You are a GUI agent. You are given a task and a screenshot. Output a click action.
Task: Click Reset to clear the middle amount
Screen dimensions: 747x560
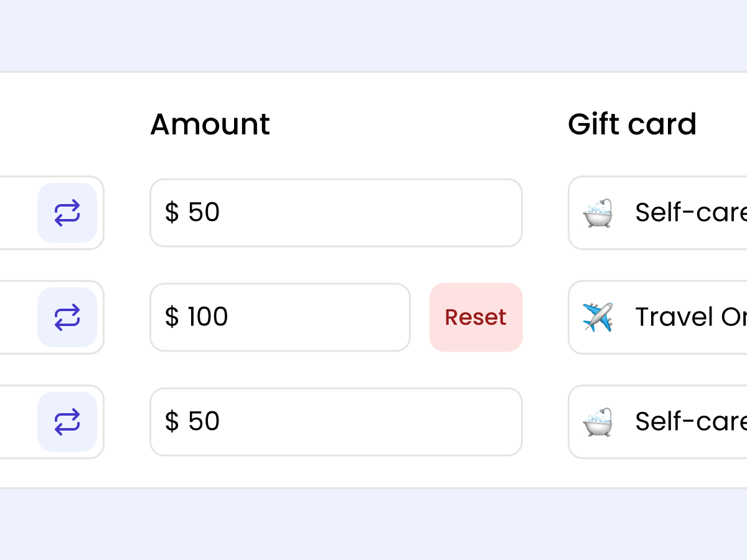(x=476, y=317)
